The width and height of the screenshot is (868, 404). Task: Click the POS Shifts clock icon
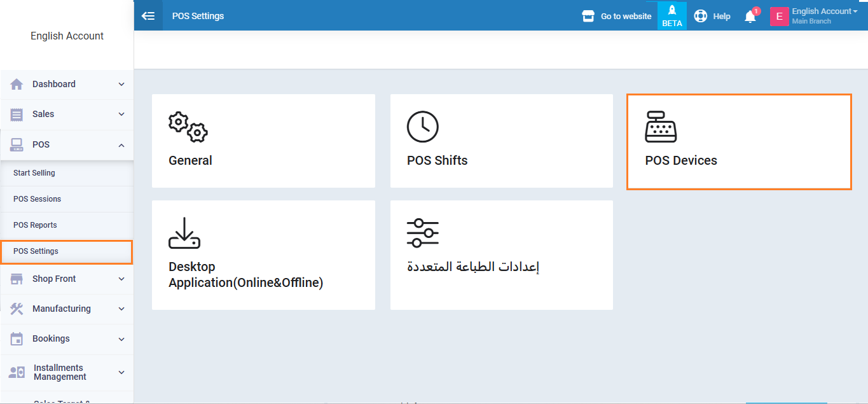coord(423,127)
